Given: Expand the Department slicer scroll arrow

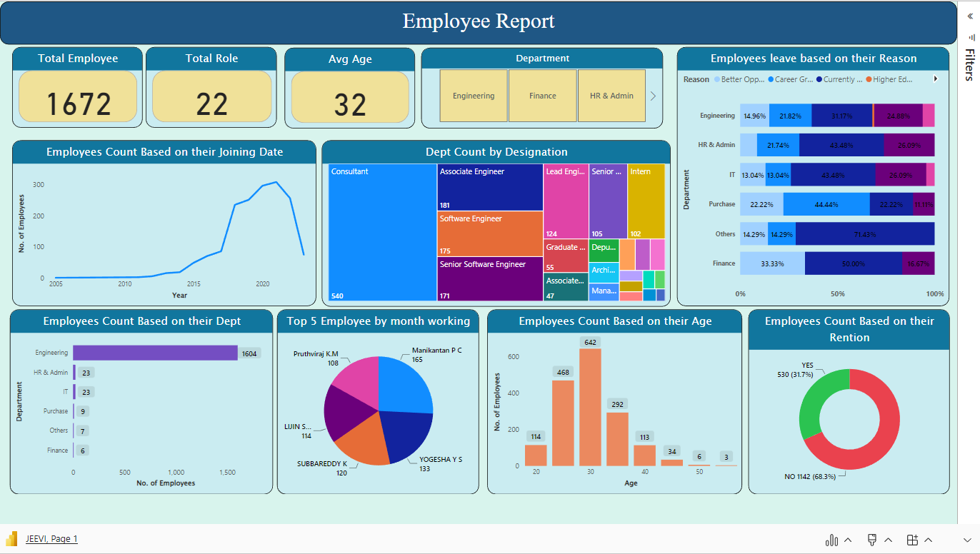Looking at the screenshot, I should 652,95.
